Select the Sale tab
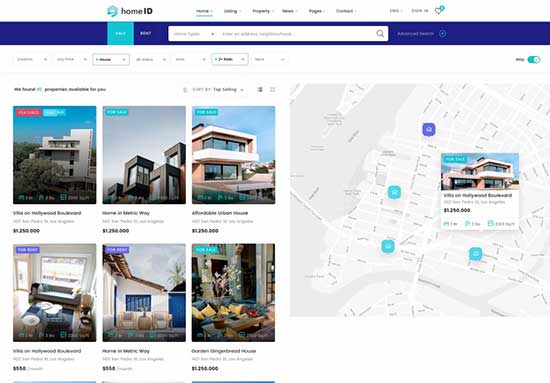 click(x=120, y=33)
